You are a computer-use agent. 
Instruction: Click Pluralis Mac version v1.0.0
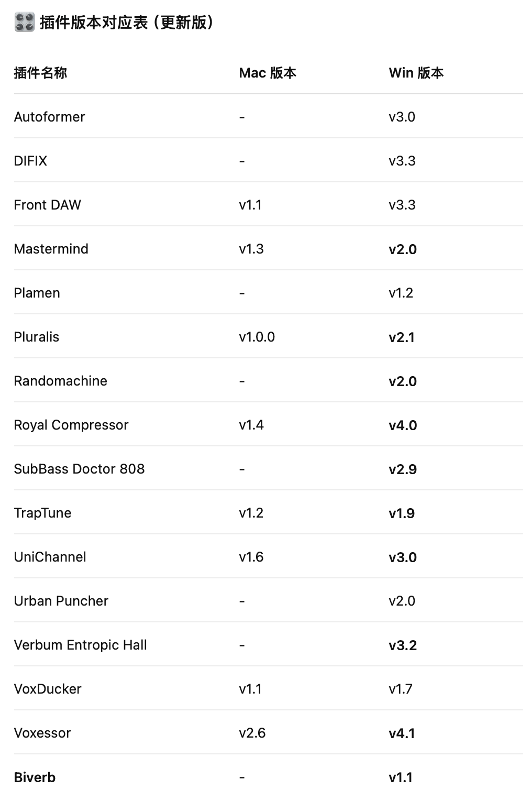coord(257,337)
